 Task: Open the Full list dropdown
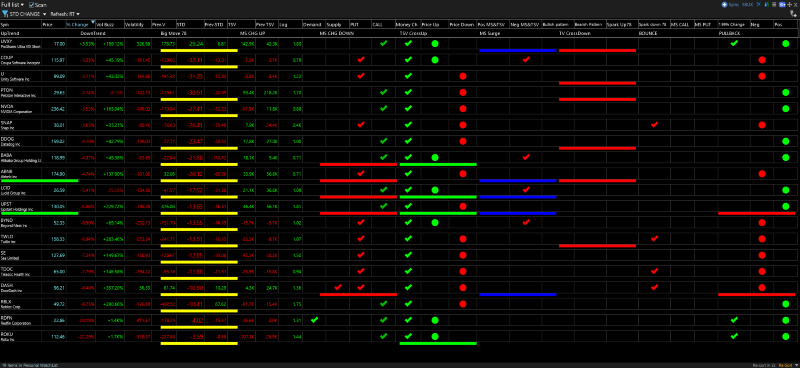12,4
